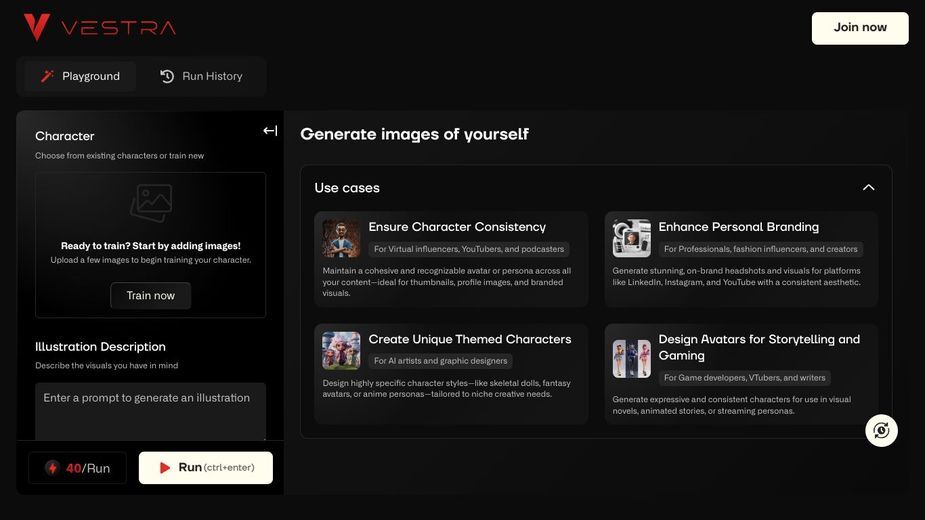Click 'Choose from existing characters or train new'
This screenshot has width=925, height=520.
[x=120, y=156]
